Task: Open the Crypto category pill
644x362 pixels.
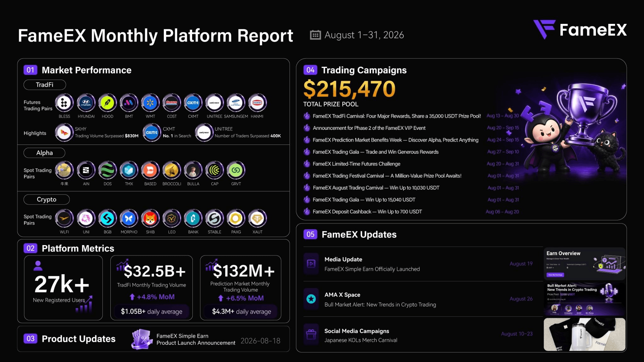Action: [47, 199]
